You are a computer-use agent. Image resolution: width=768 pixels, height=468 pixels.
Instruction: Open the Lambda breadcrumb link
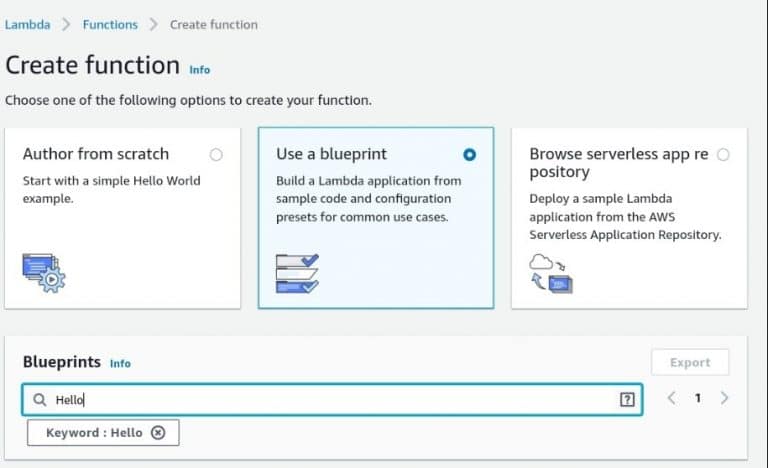(27, 25)
